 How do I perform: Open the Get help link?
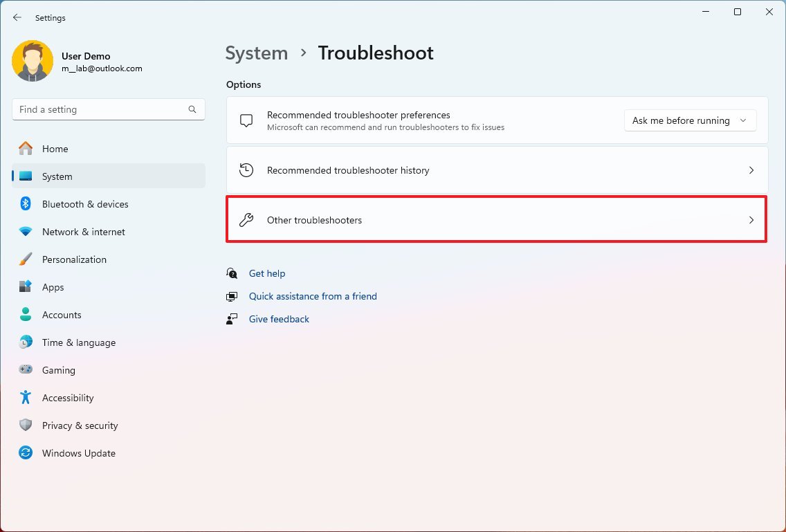267,273
